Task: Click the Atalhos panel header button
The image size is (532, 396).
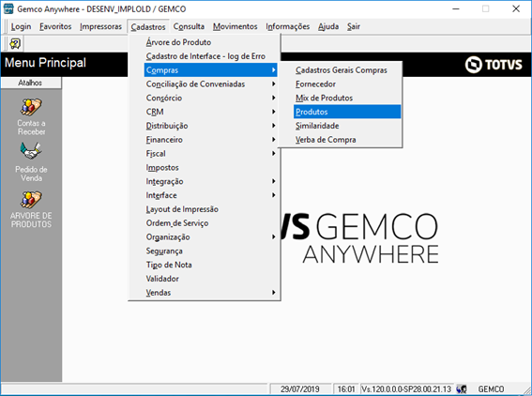Action: 31,83
